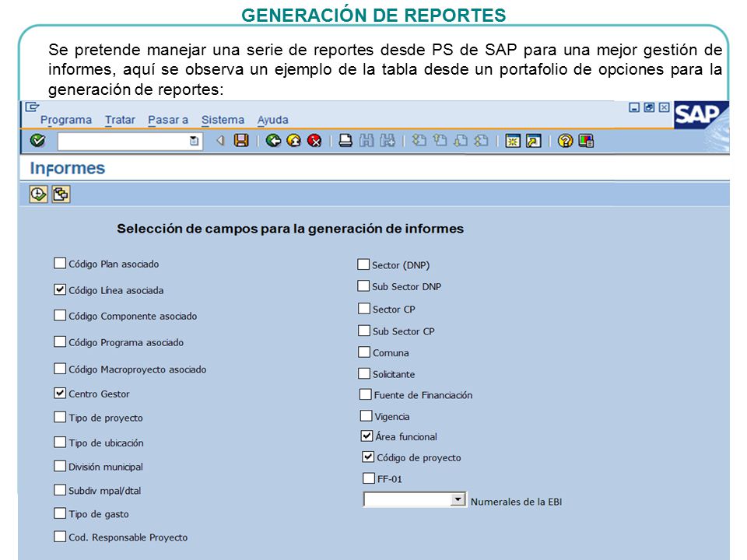
Task: Tick Subdiv mpal/dtal checkbox
Action: [60, 489]
